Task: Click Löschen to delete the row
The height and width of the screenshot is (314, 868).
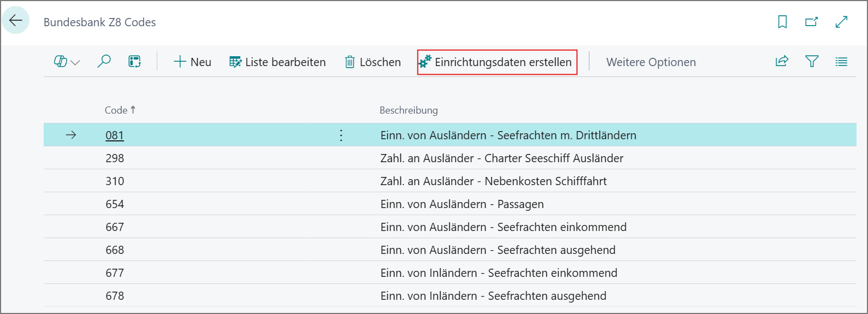Action: tap(373, 62)
